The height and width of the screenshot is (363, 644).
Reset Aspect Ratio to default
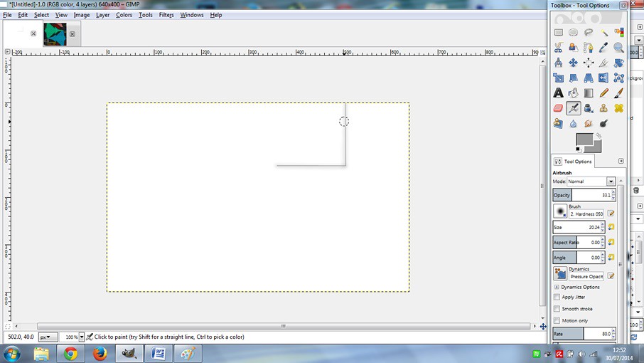pos(611,242)
